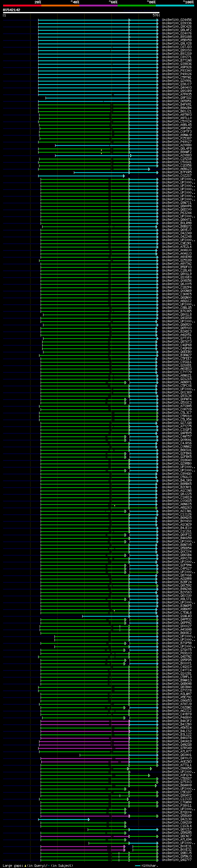Image resolution: width=197 pixels, height=868 pixels.
Task: Select hit label UniRef100_Q753X3
Action: coord(177,782)
